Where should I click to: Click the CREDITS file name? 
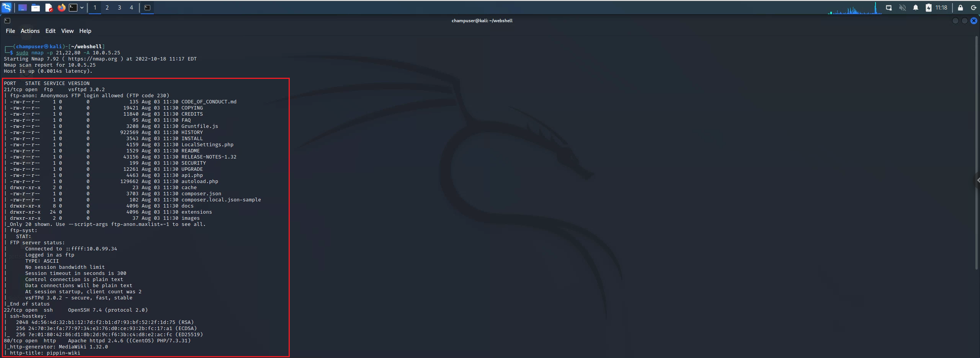coord(192,114)
